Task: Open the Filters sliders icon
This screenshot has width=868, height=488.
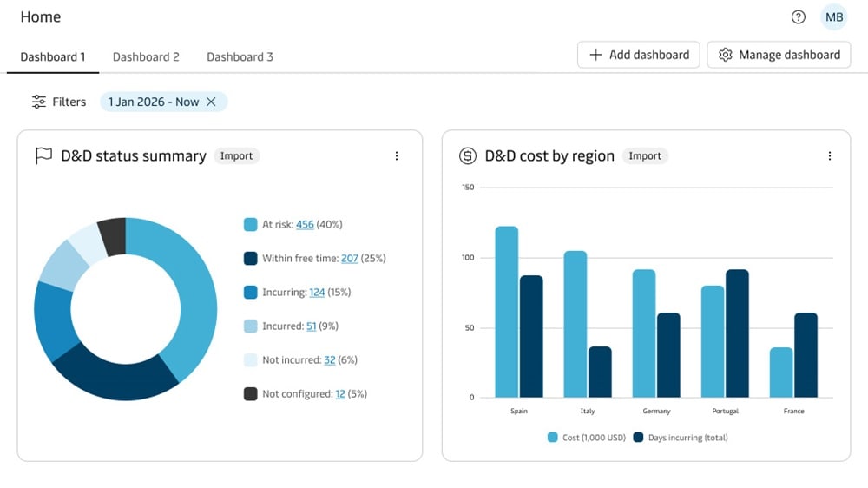Action: 39,102
